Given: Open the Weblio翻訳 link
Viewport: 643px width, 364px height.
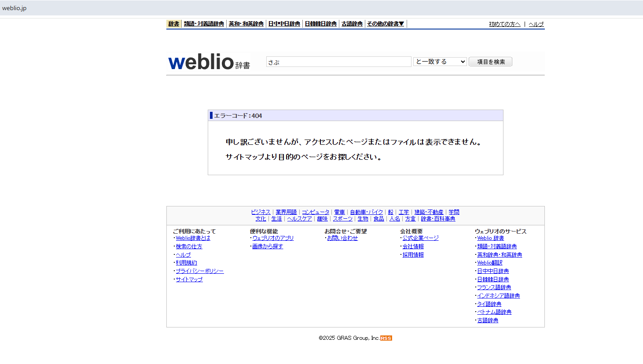Looking at the screenshot, I should point(490,263).
